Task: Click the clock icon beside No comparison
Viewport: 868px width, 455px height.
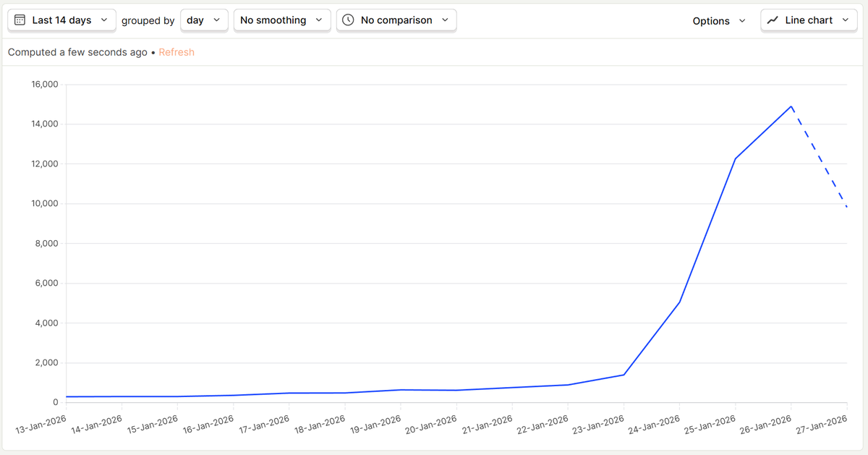Action: 349,20
